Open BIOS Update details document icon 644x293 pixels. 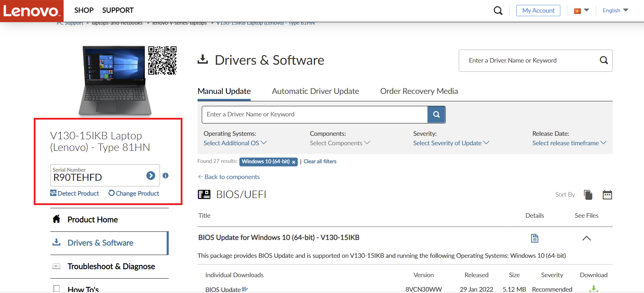(534, 238)
